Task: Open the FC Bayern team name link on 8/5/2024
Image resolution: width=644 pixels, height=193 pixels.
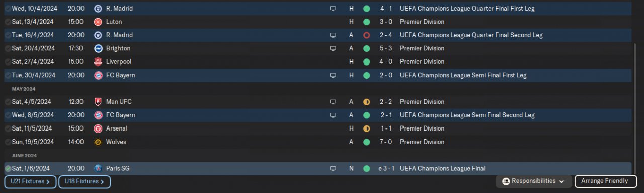Action: point(121,115)
